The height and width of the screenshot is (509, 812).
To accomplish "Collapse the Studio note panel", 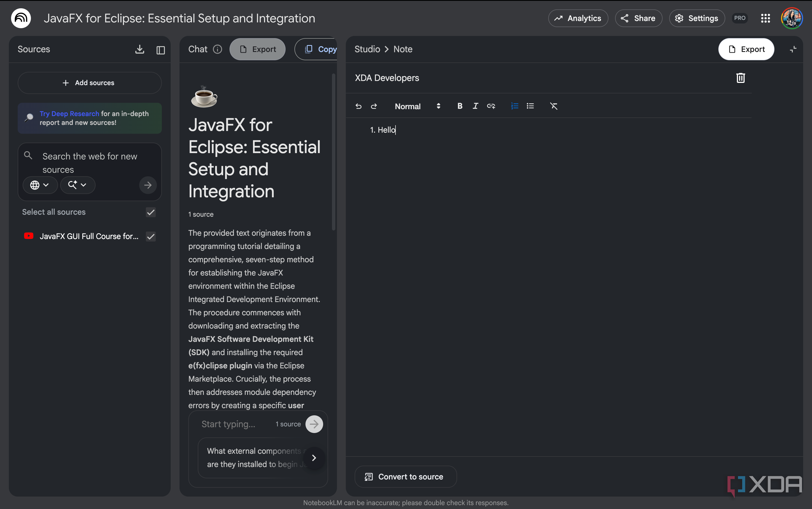I will click(793, 49).
